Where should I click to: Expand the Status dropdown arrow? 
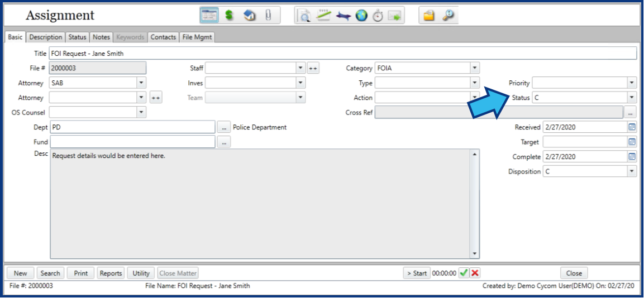(632, 98)
